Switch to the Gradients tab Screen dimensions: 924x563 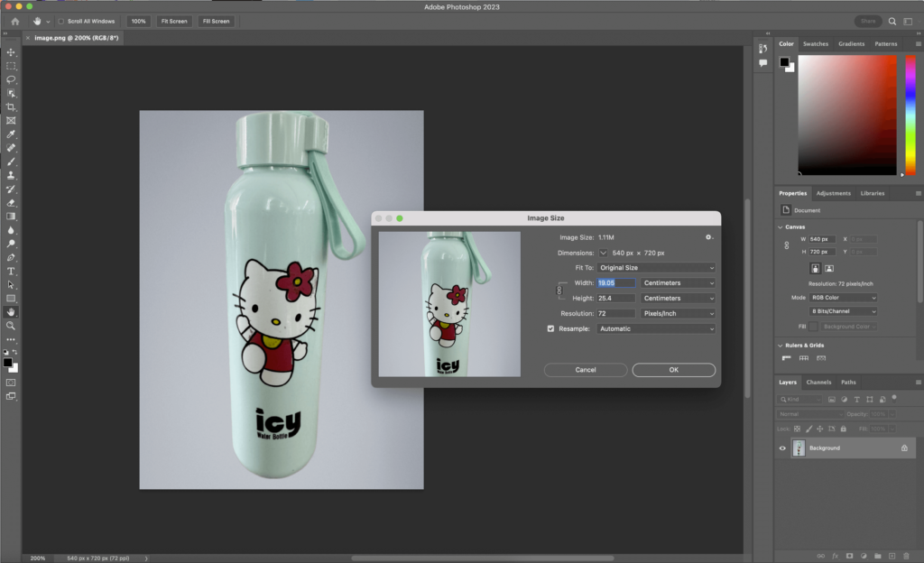coord(852,43)
